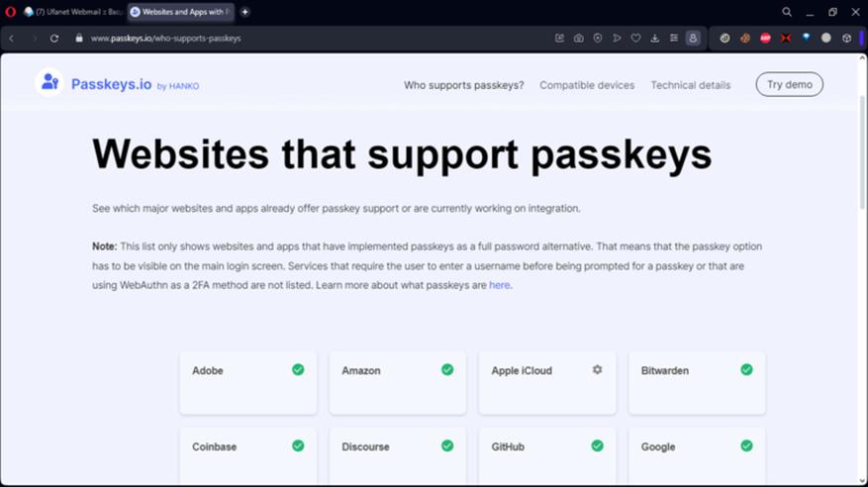
Task: Click the 'by HANKO' link
Action: click(x=178, y=86)
